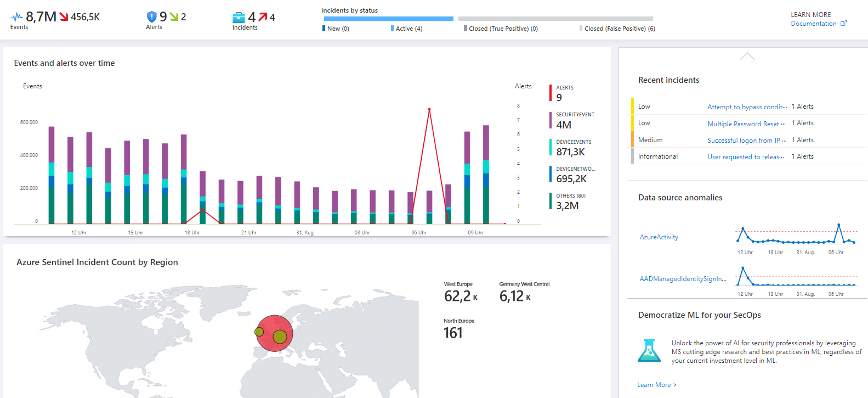Click the green down arrow beside 9 alerts

(174, 17)
